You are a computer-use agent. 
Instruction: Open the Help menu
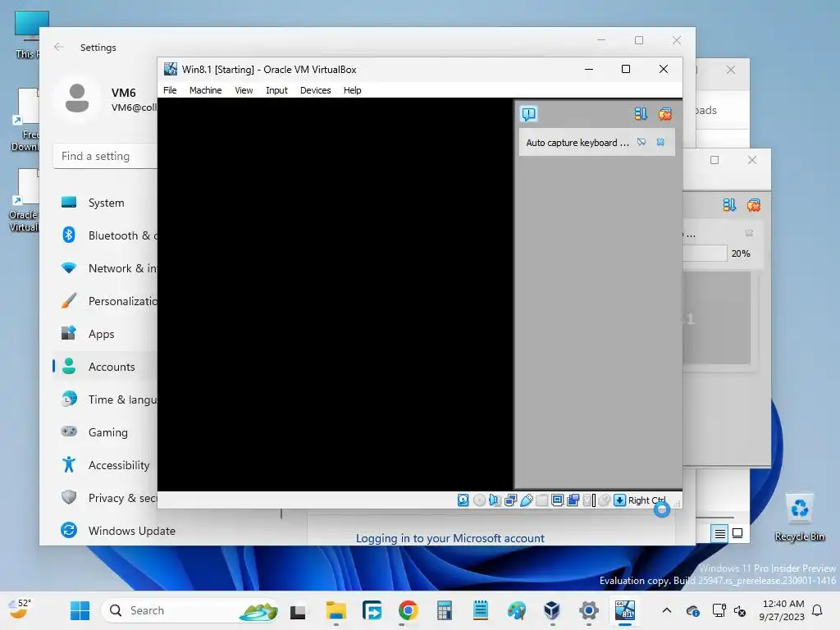(x=352, y=90)
